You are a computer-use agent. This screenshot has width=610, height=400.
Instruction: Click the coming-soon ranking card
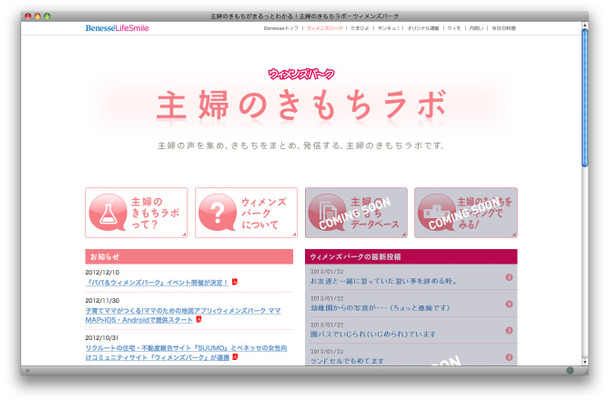coord(466,212)
